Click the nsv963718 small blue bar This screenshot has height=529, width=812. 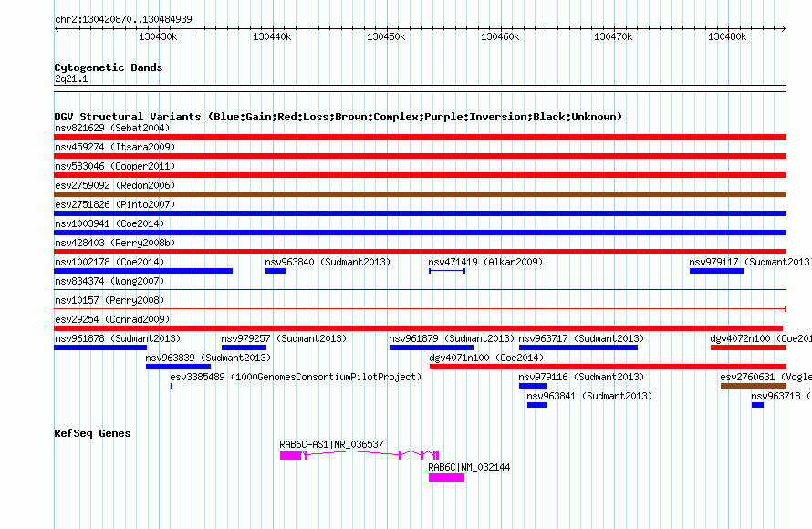click(x=757, y=405)
